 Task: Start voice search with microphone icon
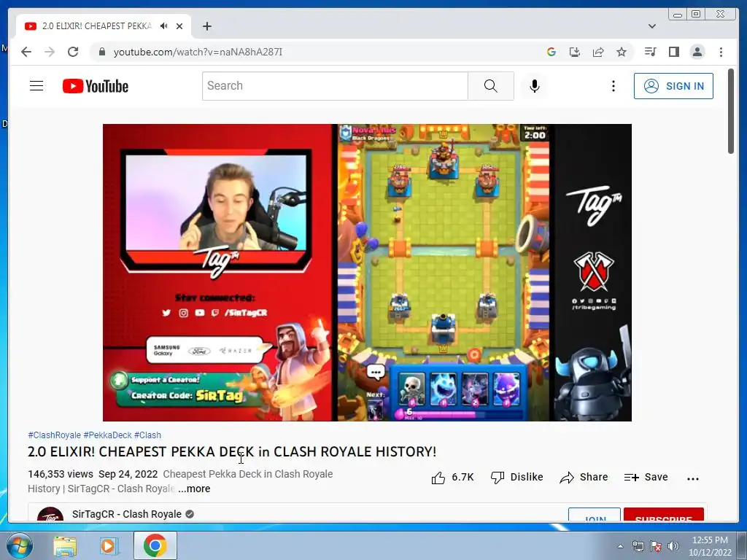(535, 86)
